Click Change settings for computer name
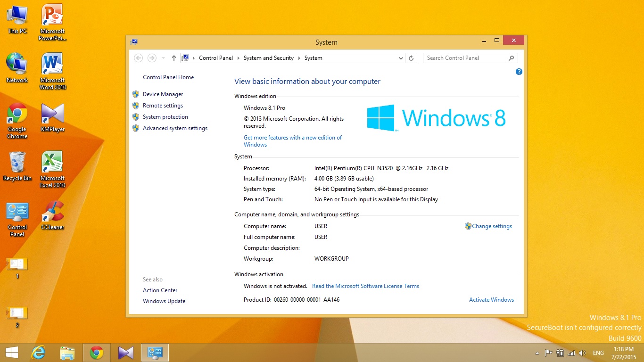Screen dimensions: 644x362 click(x=492, y=226)
